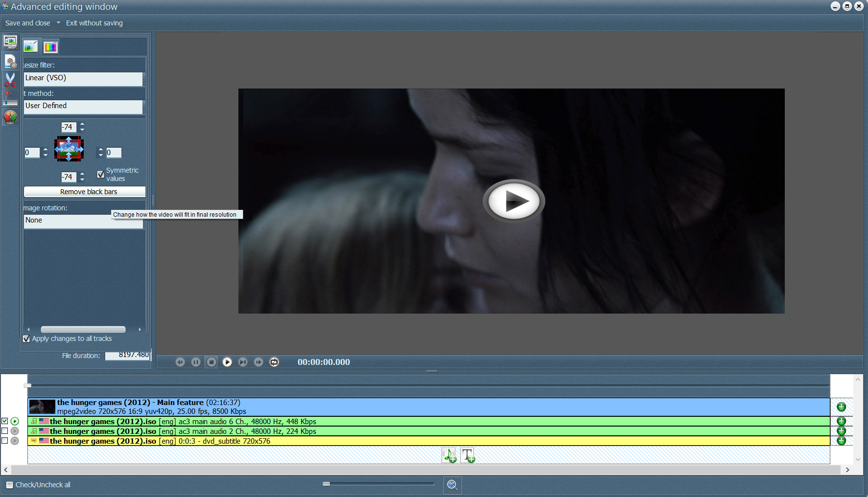868x497 pixels.
Task: Click green plus beside subtitle track
Action: (842, 441)
